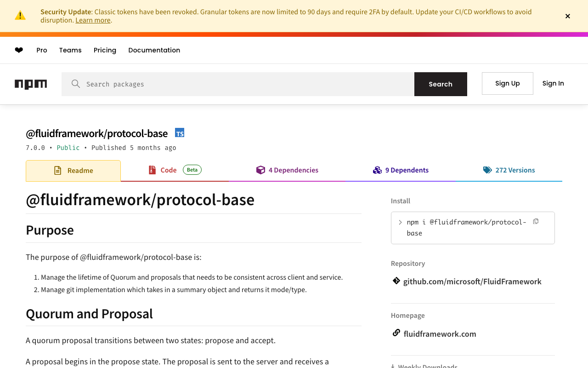Image resolution: width=588 pixels, height=368 pixels.
Task: Click the Quorum and Proposal heading
Action: click(89, 314)
